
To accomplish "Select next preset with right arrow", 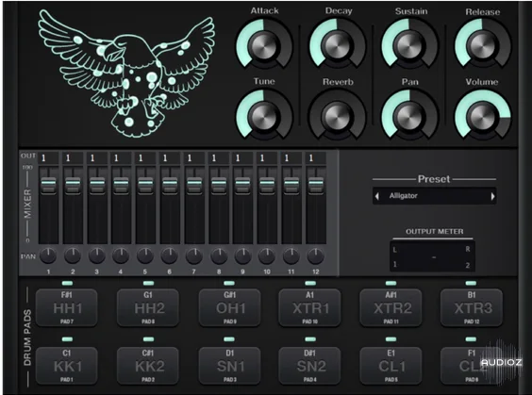I will coord(492,196).
